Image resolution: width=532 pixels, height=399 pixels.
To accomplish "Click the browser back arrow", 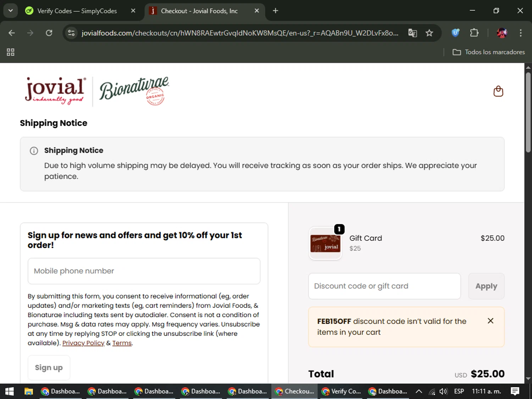I will click(x=11, y=33).
